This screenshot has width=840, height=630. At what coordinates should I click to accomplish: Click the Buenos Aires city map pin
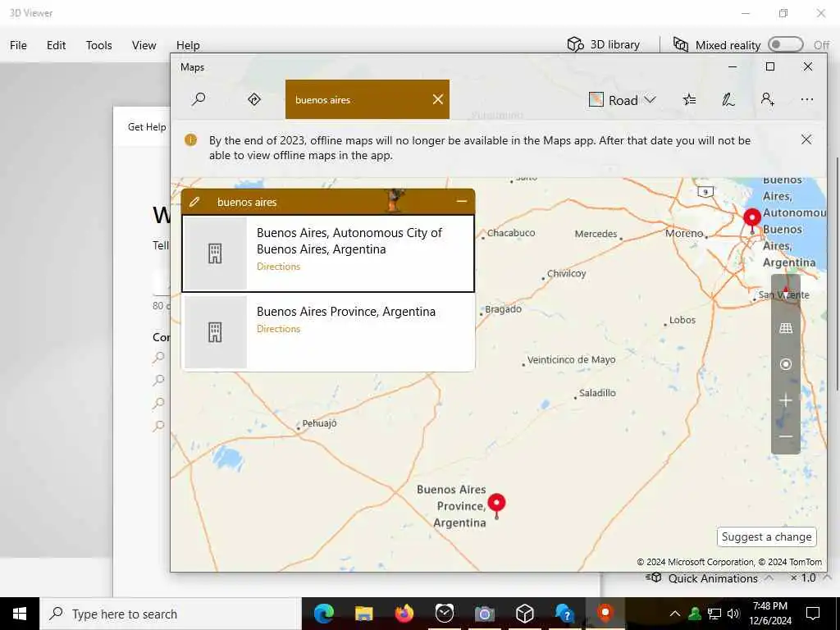pos(752,220)
